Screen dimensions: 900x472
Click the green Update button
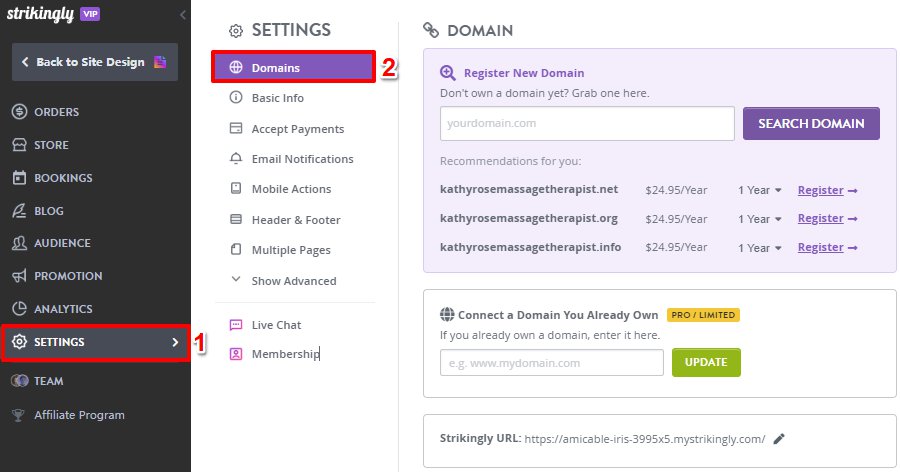[x=706, y=362]
